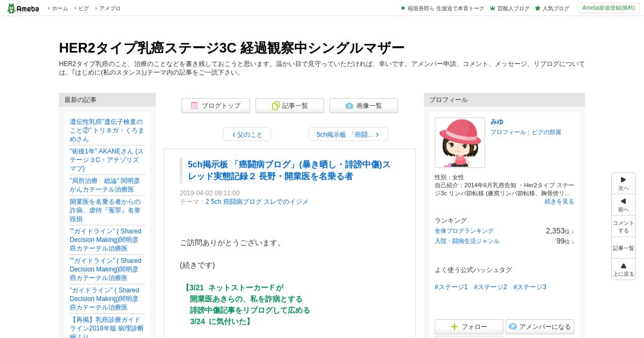644x338 pixels.
Task: Open 全体ブログランキング link
Action: click(464, 231)
